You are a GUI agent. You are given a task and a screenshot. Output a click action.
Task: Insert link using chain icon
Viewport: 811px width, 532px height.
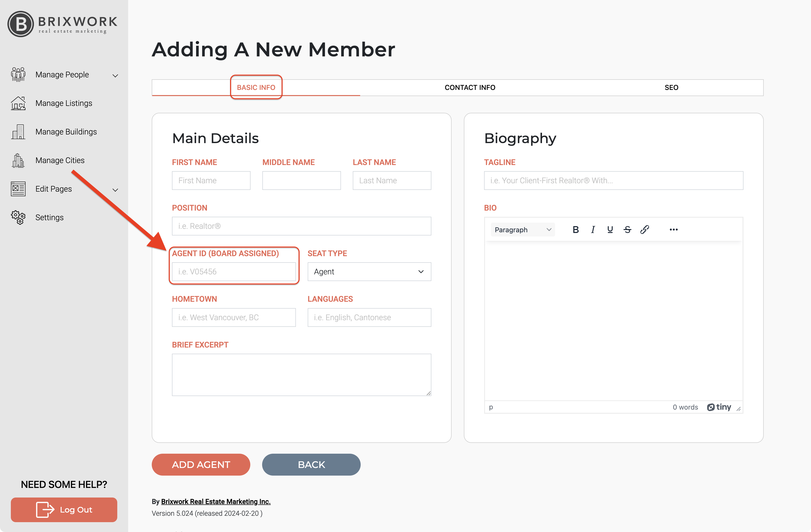[644, 230]
